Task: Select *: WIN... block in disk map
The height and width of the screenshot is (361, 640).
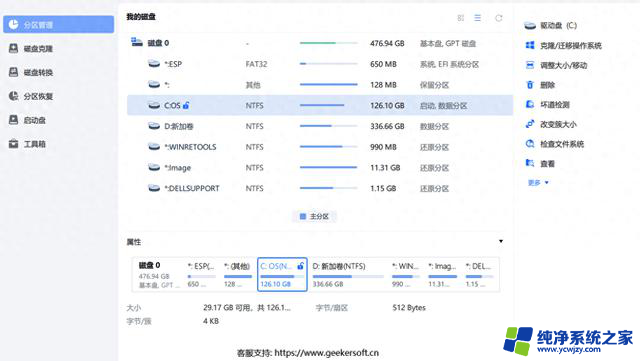Action: [x=406, y=274]
